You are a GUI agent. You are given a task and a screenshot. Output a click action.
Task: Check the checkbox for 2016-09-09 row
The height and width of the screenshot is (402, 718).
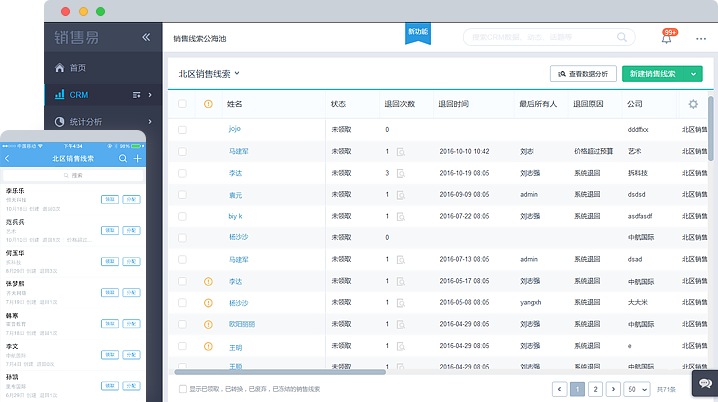point(182,195)
